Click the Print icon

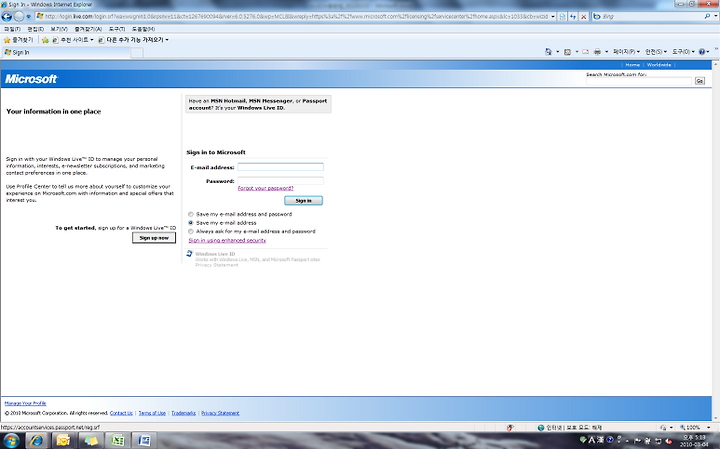click(x=597, y=52)
